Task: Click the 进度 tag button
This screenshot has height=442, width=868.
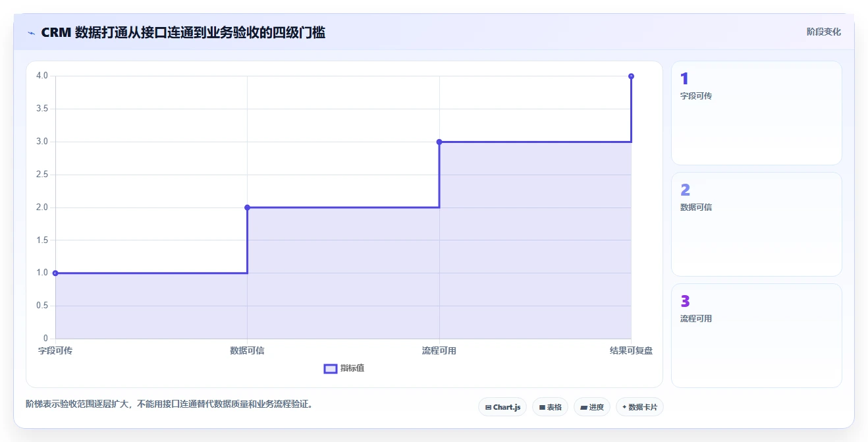Action: pyautogui.click(x=592, y=407)
